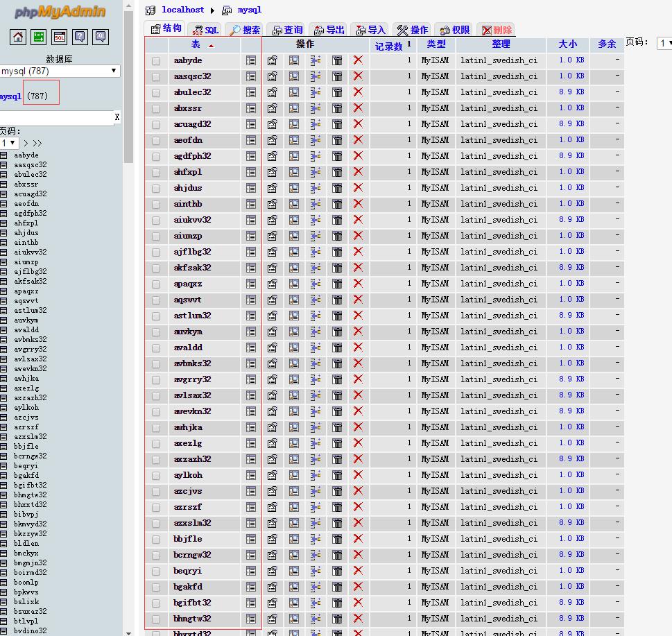Check the aqswvt row checkbox

(156, 300)
